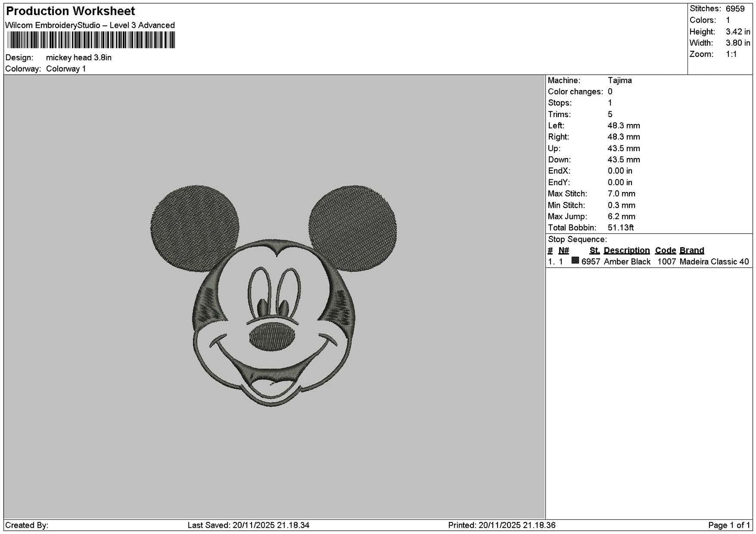Click the Amber Black color swatch
This screenshot has height=534, width=756.
click(x=576, y=260)
